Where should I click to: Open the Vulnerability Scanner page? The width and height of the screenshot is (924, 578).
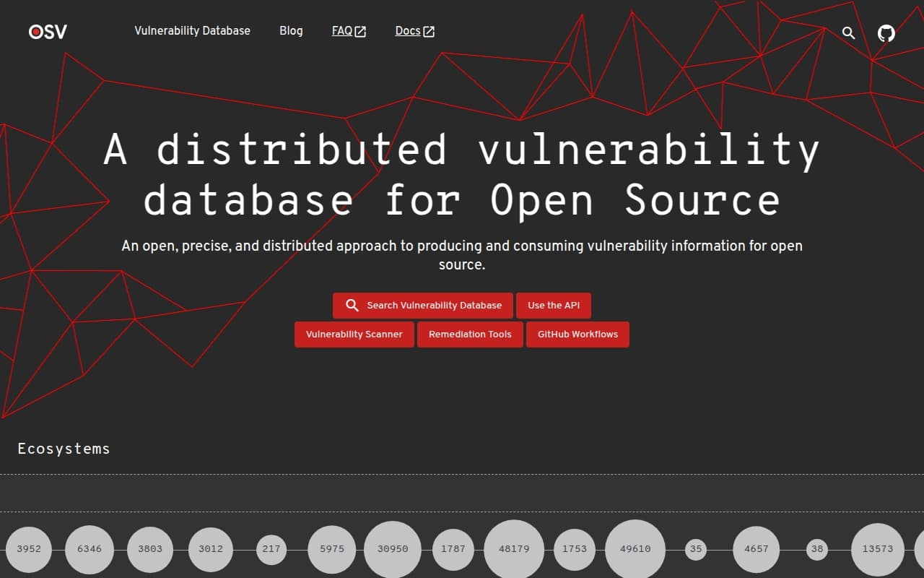pos(354,334)
